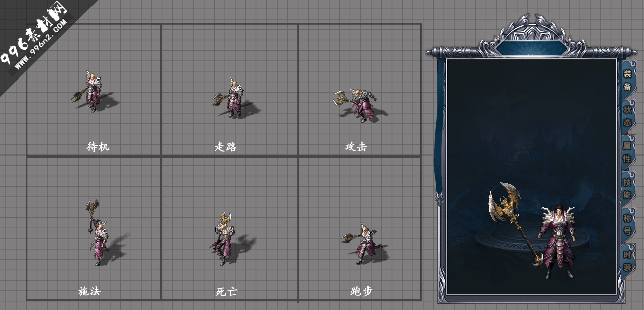Click the 攻击 label text
The height and width of the screenshot is (310, 644).
(x=356, y=146)
